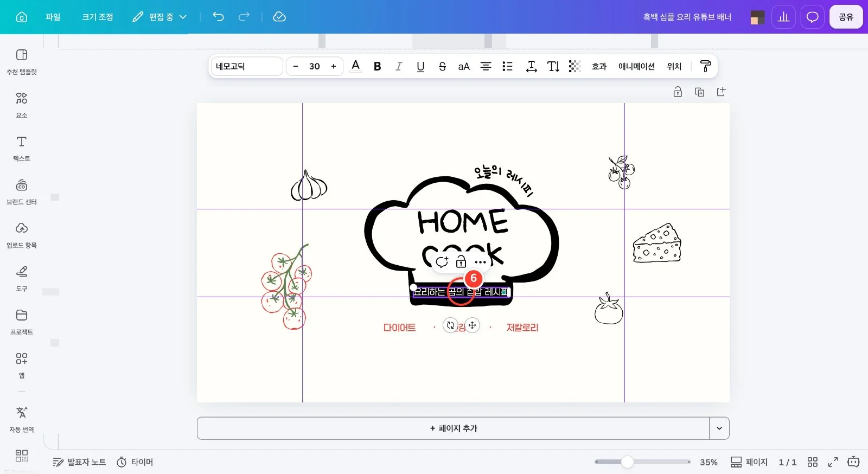This screenshot has height=474, width=868.
Task: Open the 브랜드 센터 panel
Action: point(22,192)
